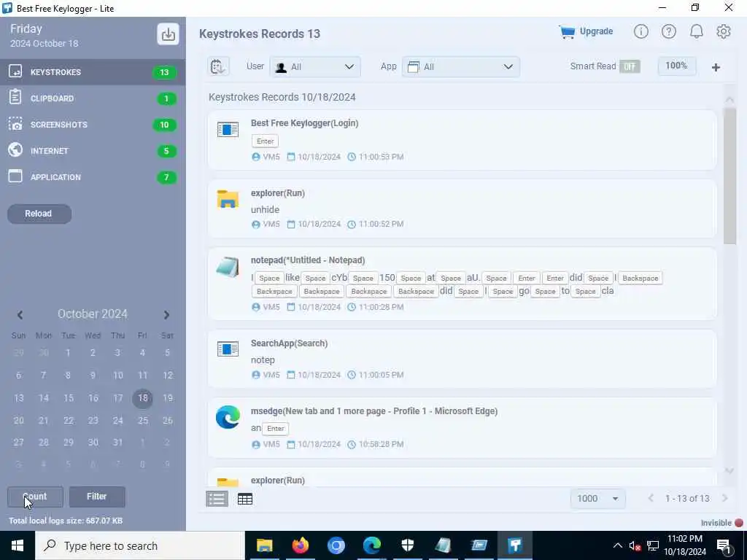Click the "unhide" keystroke text

coord(265,209)
